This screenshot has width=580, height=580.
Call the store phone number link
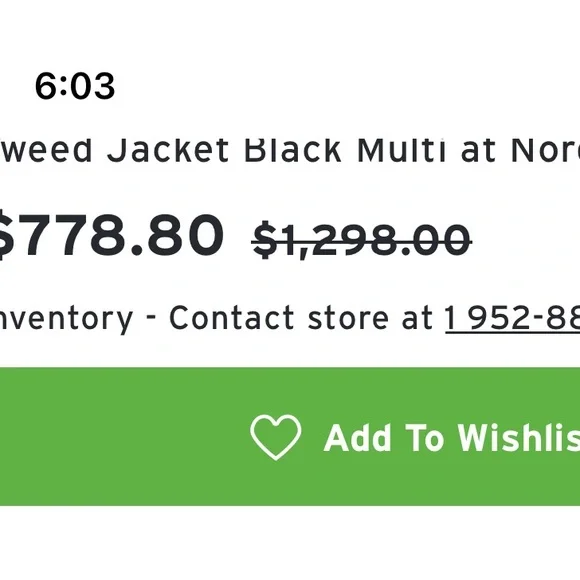tap(512, 318)
